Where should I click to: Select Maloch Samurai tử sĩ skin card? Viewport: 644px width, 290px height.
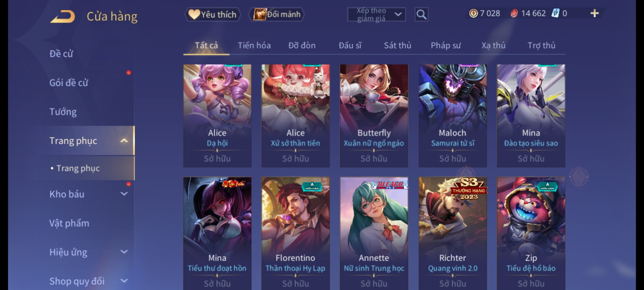[453, 116]
